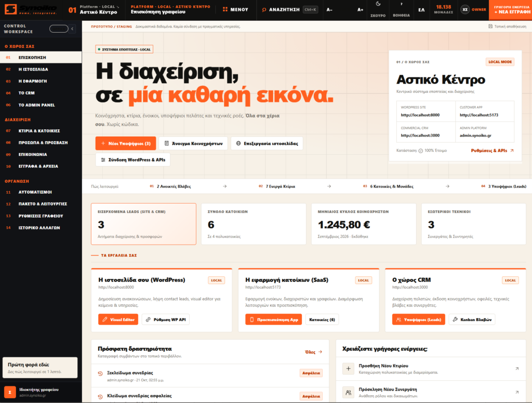532x403 pixels.
Task: Open ΤΟ ADMIN PANEL sidebar item
Action: (x=41, y=105)
